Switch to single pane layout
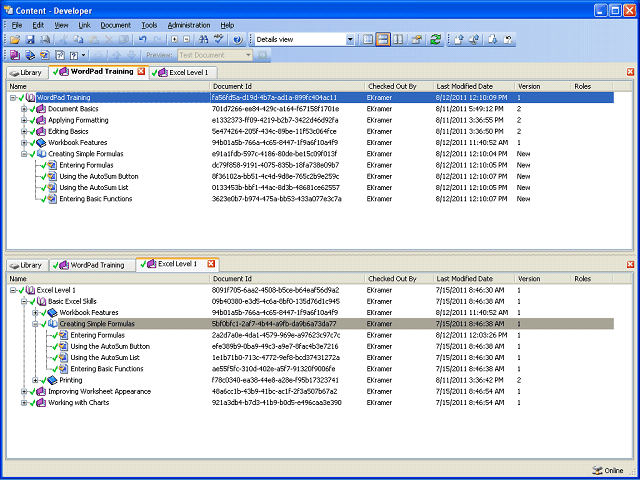This screenshot has height=480, width=640. [368, 40]
